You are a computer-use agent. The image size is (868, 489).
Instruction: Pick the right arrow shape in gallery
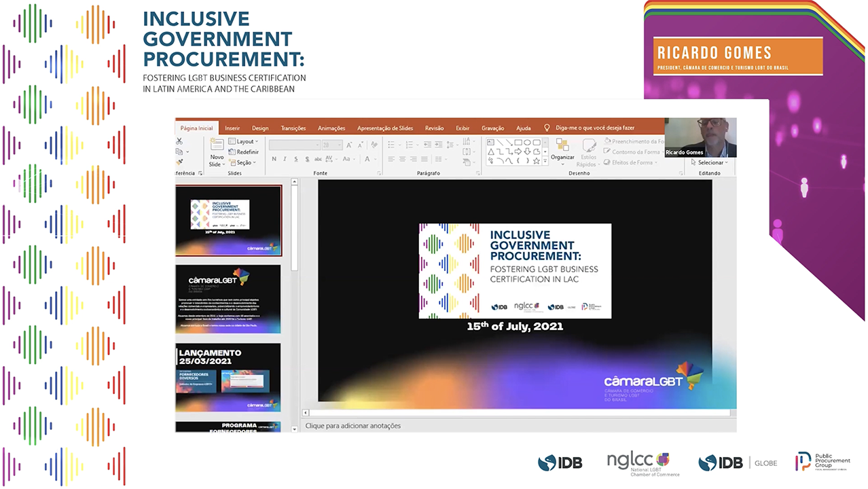(518, 151)
